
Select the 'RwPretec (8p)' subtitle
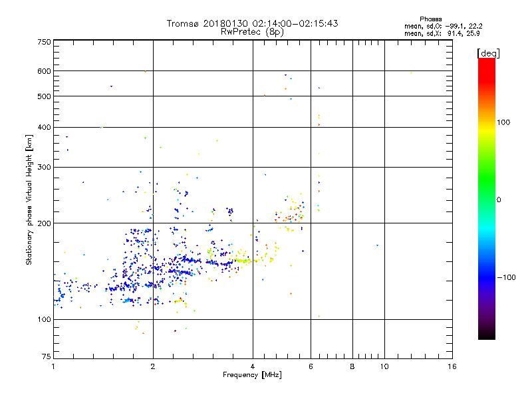click(x=252, y=32)
